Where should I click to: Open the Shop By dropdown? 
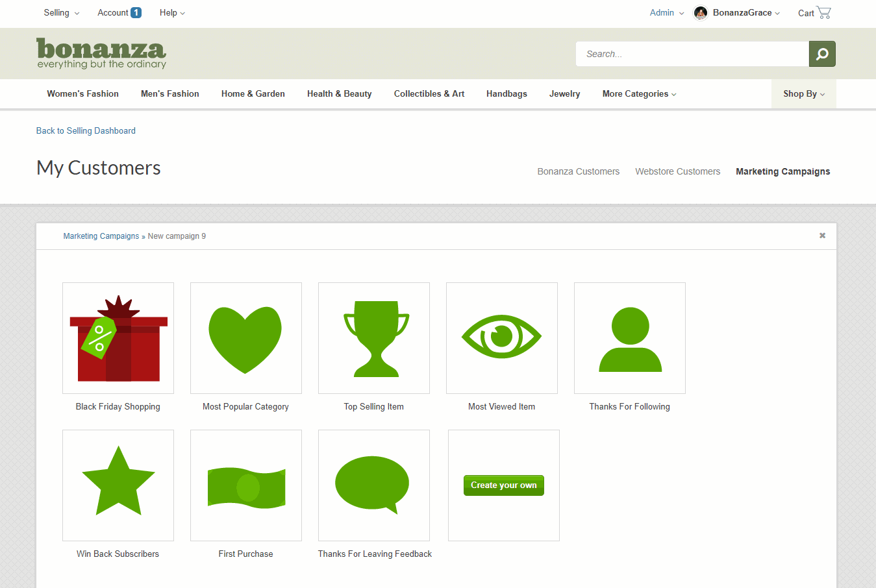tap(804, 93)
